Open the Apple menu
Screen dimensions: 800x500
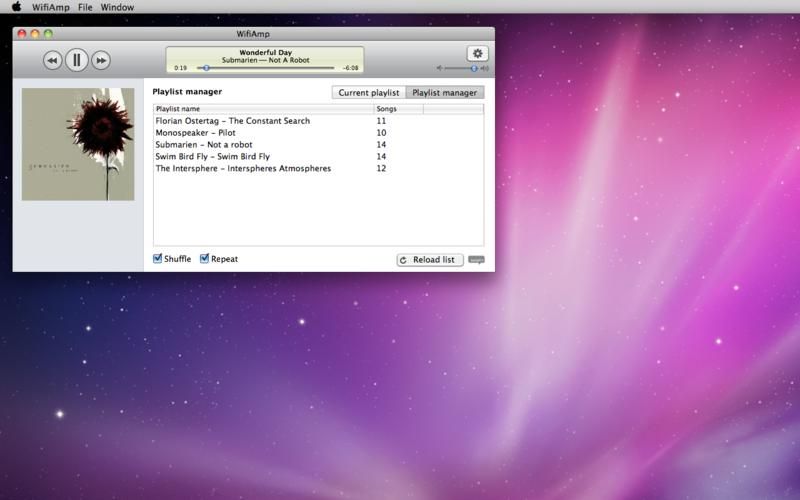click(x=16, y=7)
